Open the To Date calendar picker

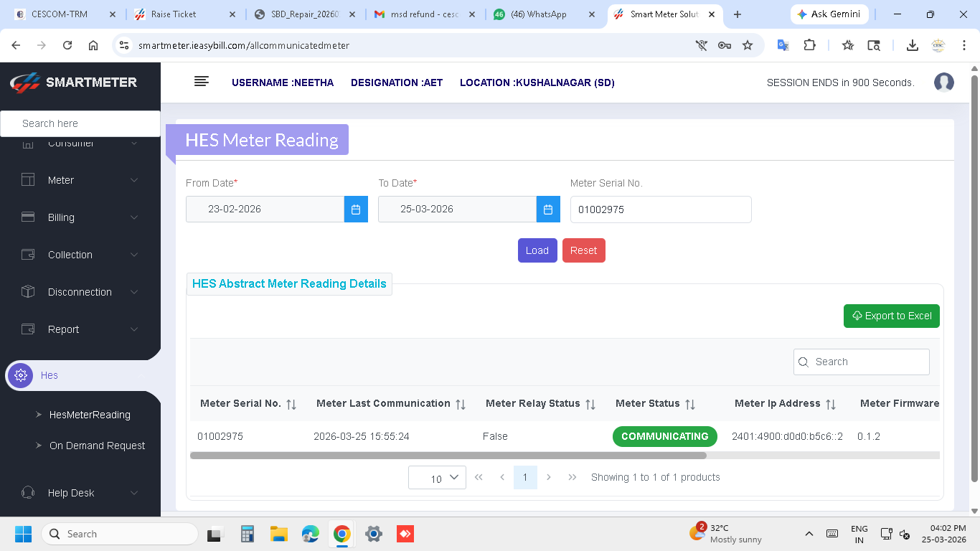(x=547, y=209)
